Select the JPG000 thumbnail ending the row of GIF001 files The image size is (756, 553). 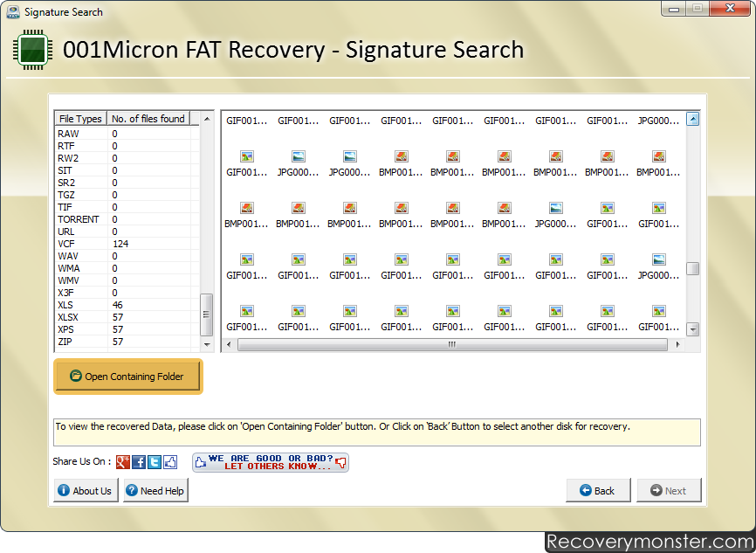click(x=658, y=266)
